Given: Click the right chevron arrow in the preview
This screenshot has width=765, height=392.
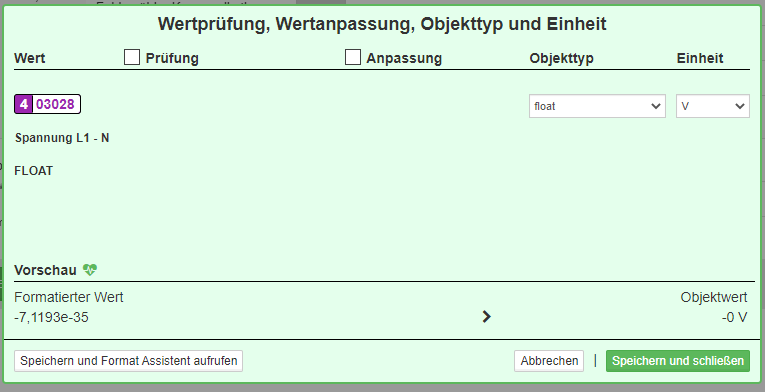Looking at the screenshot, I should click(486, 317).
